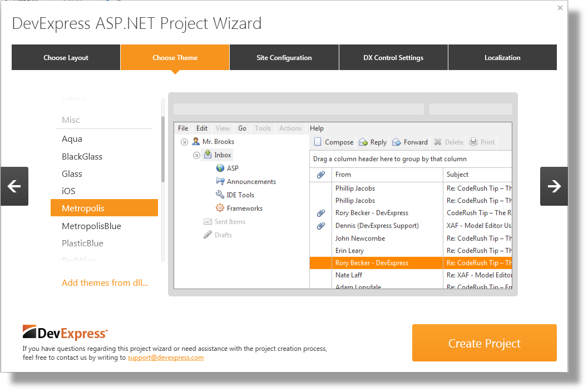Screen dimensions: 588x392
Task: Select the highlighted Rory Becker - DevExpress row
Action: [x=411, y=262]
